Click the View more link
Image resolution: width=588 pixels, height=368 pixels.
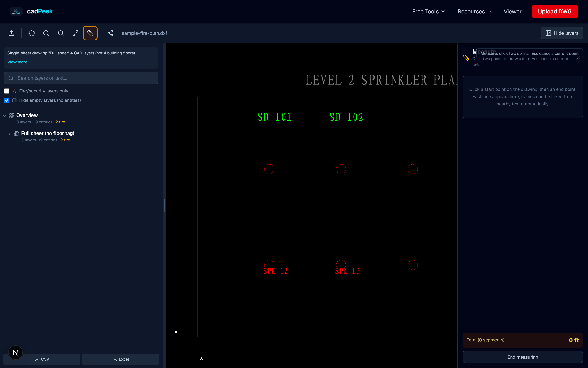(17, 62)
